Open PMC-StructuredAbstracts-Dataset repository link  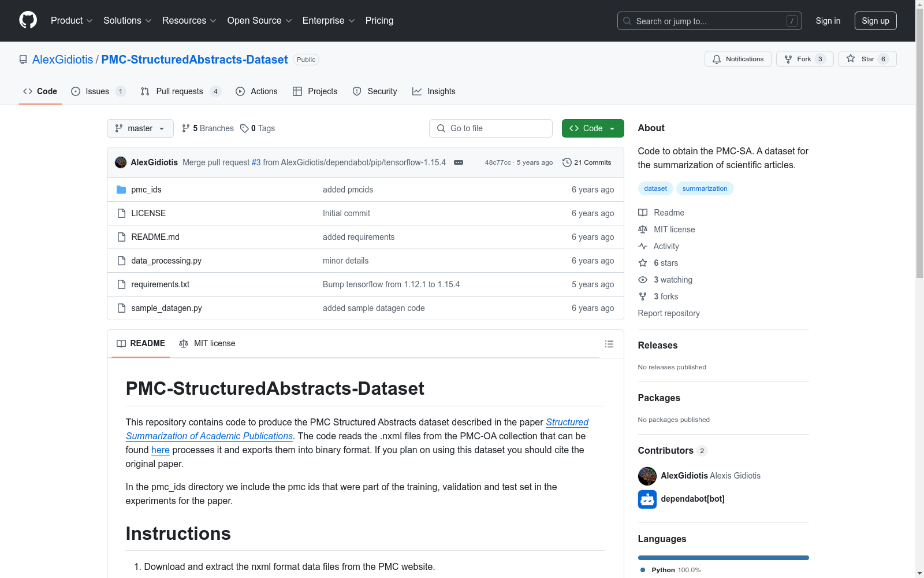[x=195, y=60]
